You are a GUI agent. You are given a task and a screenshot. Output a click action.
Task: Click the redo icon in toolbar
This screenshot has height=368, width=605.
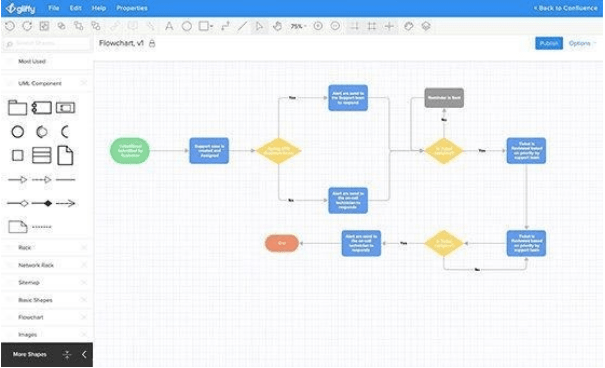[27, 26]
